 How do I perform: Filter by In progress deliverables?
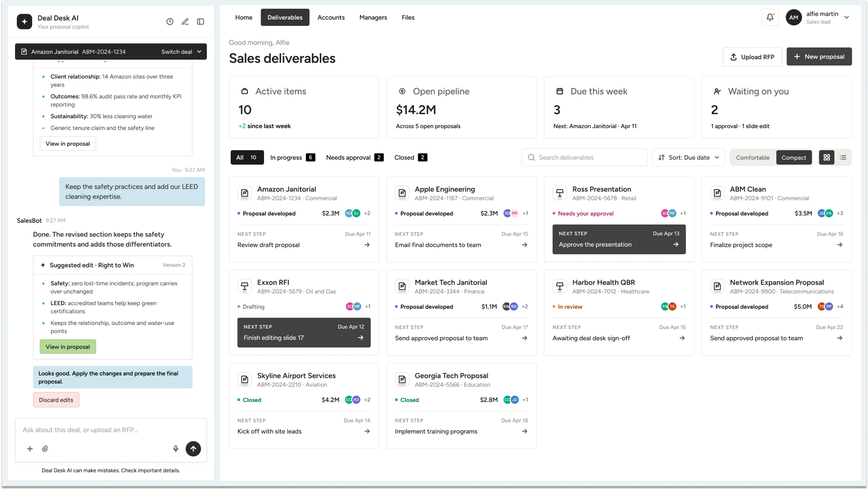pyautogui.click(x=292, y=158)
